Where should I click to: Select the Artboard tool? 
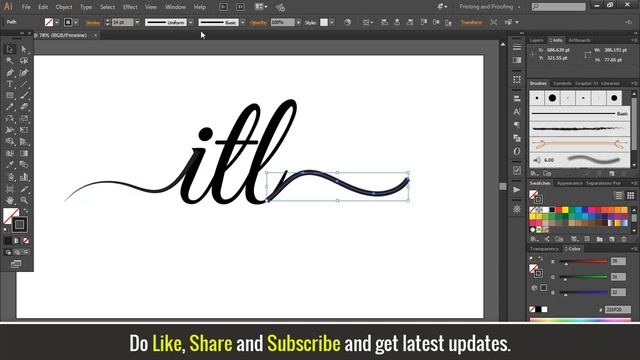click(x=10, y=189)
